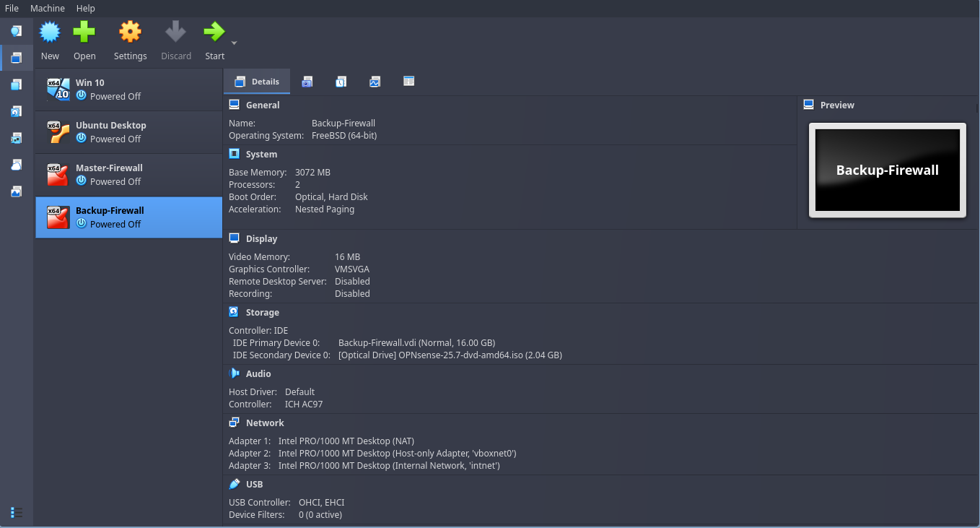This screenshot has width=980, height=528.
Task: Select the Win 10 virtual machine
Action: [128, 90]
